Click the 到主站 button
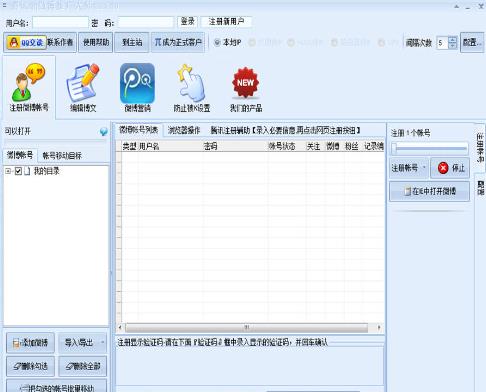Image resolution: width=486 pixels, height=392 pixels. click(132, 42)
